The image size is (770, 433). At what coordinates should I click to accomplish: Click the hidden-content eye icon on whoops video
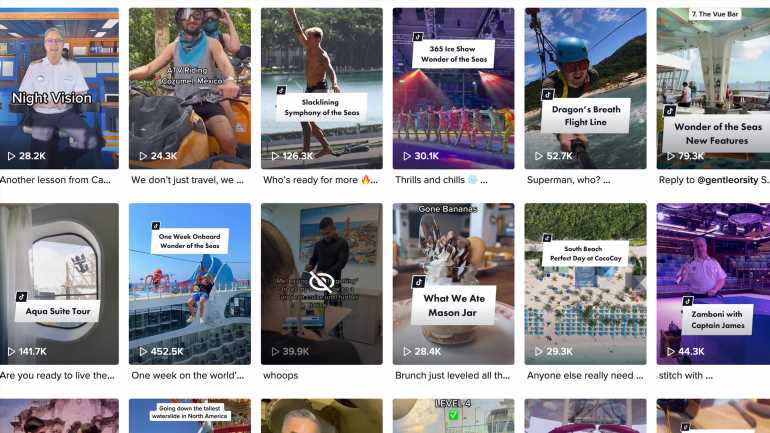[322, 282]
